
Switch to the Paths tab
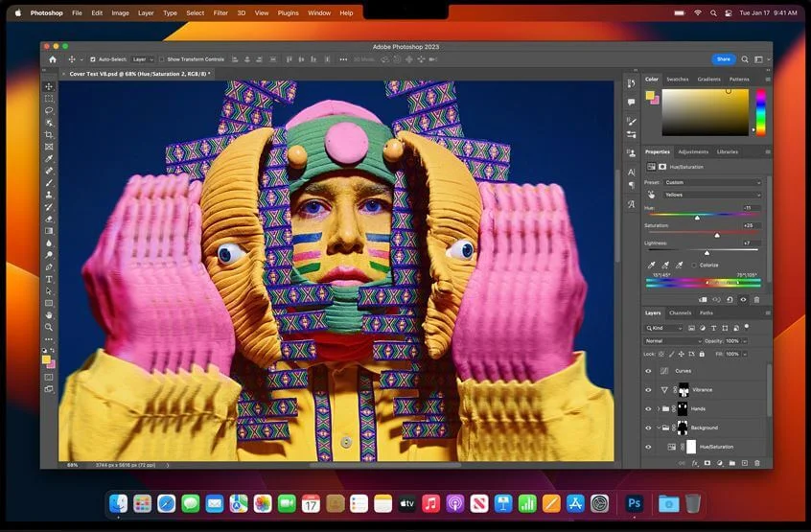(706, 312)
